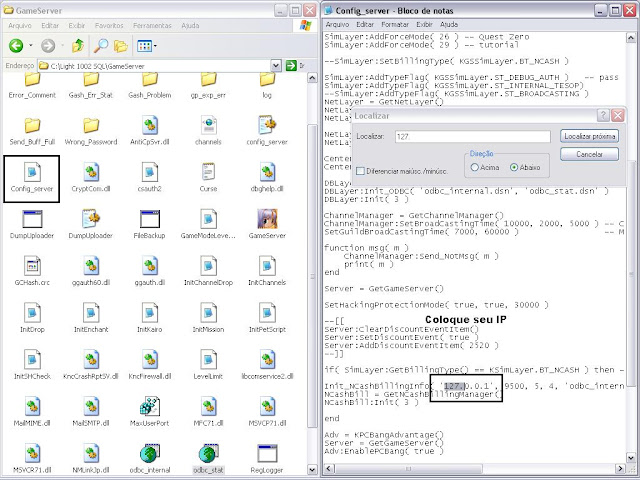
Task: Select the Gash_Err_Stat folder
Action: 91,86
